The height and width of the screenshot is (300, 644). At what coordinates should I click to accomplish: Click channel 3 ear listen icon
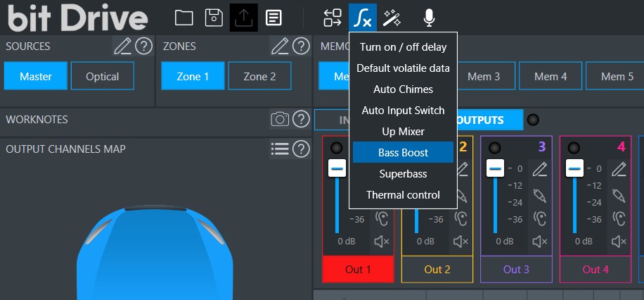540,218
